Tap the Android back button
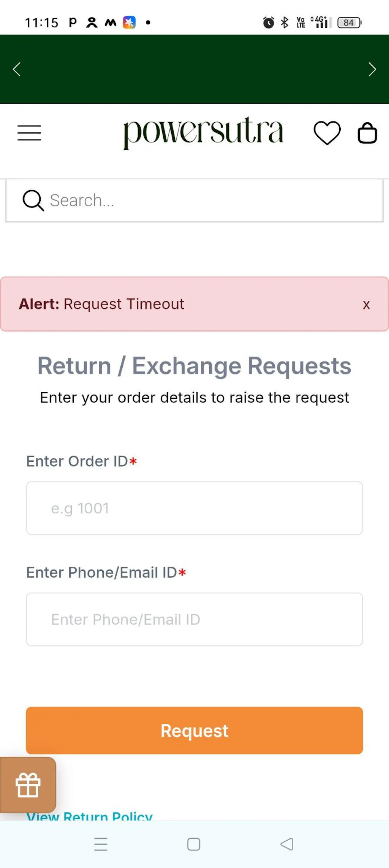This screenshot has height=868, width=389. pos(287,844)
